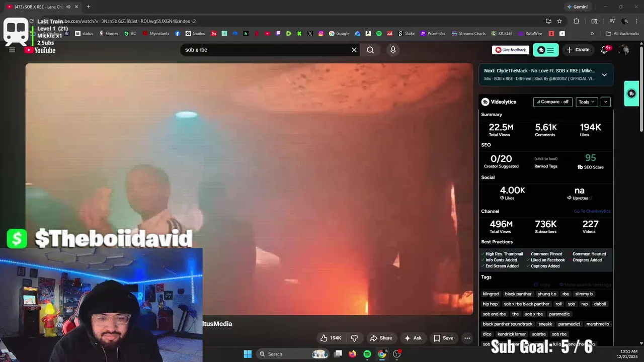
Task: Open the more actions three-dot menu
Action: point(467,338)
